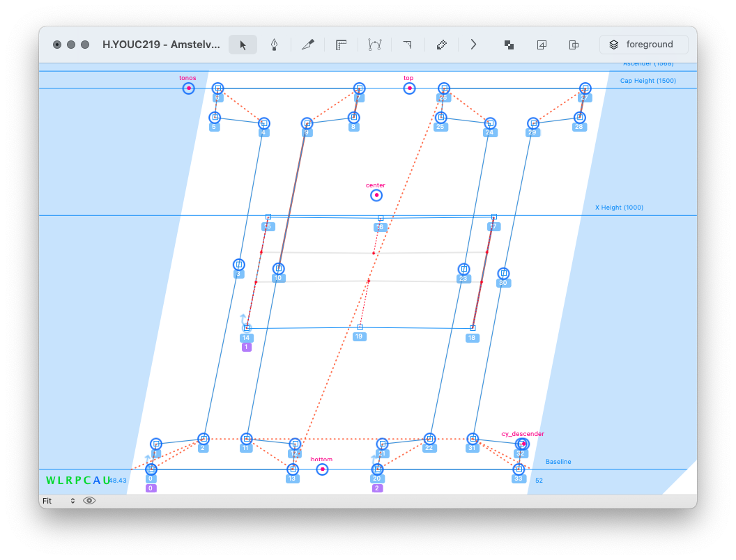Expand the toolbar overflow chevron
The width and height of the screenshot is (736, 560).
point(474,45)
